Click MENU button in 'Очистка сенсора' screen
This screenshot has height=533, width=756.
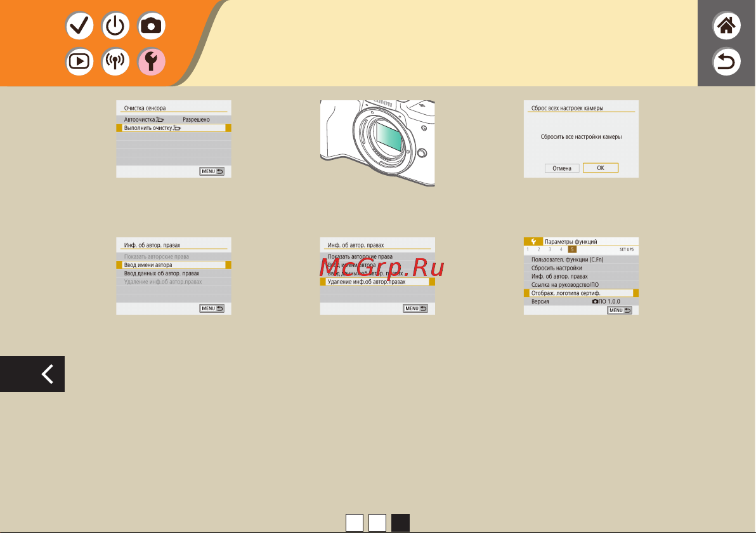[x=212, y=171]
